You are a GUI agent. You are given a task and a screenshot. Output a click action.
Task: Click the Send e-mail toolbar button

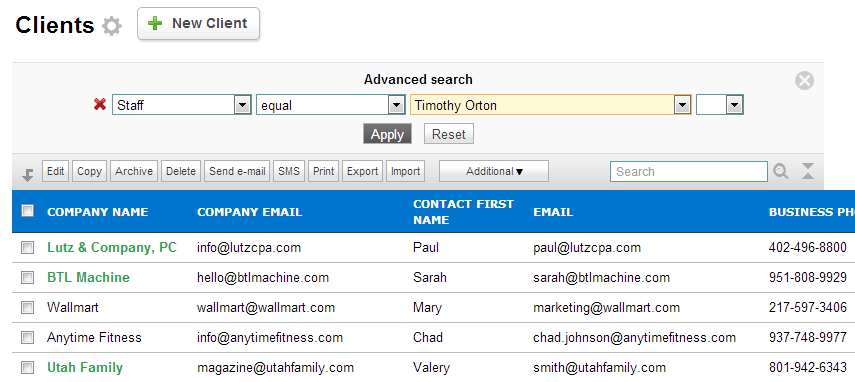[x=237, y=171]
